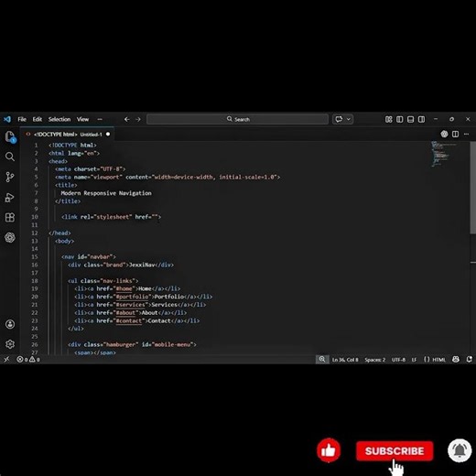The height and width of the screenshot is (476, 476).
Task: Go forward with the right arrow
Action: [x=138, y=119]
